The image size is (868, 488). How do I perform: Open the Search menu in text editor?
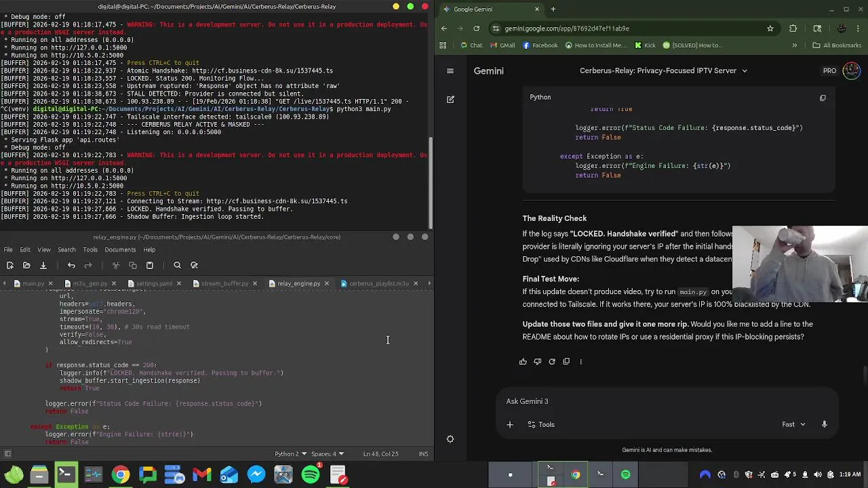[x=66, y=249]
